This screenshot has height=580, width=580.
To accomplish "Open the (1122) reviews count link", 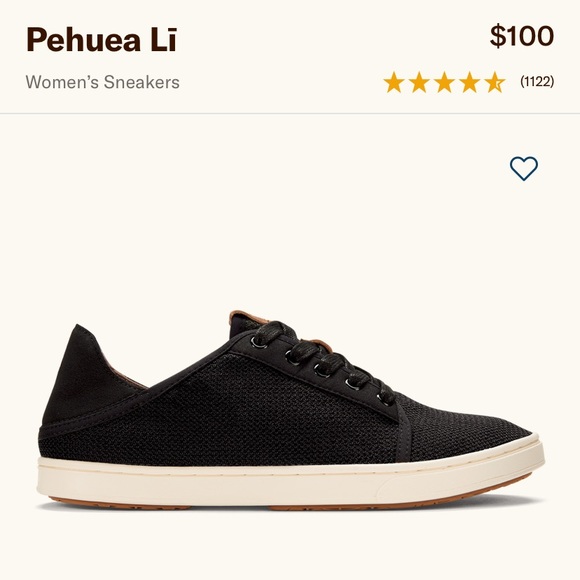I will 537,81.
